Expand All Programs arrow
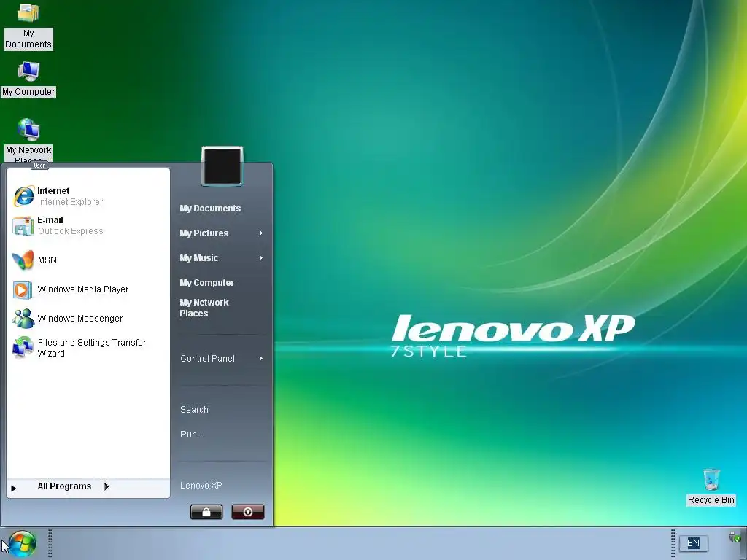The width and height of the screenshot is (747, 560). tap(107, 486)
